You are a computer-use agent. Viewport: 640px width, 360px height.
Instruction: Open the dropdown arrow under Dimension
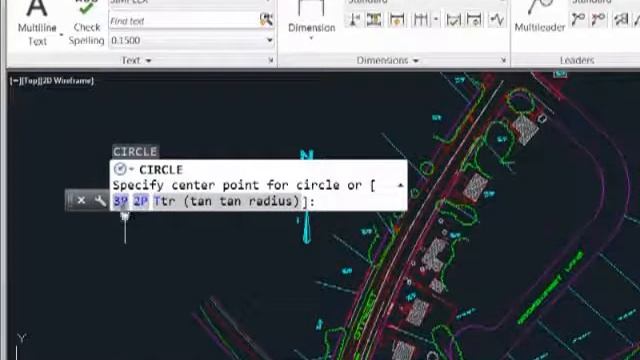pyautogui.click(x=311, y=38)
